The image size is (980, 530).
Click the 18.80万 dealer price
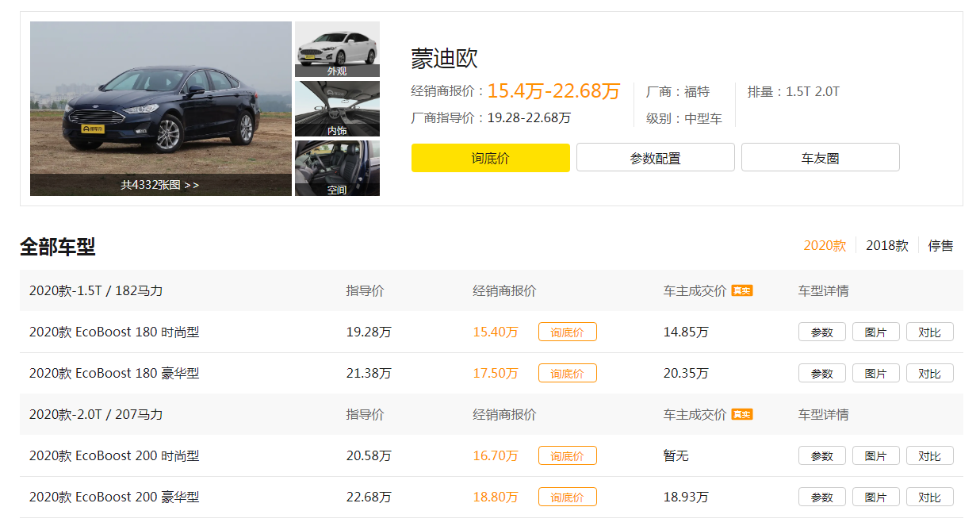pyautogui.click(x=496, y=497)
